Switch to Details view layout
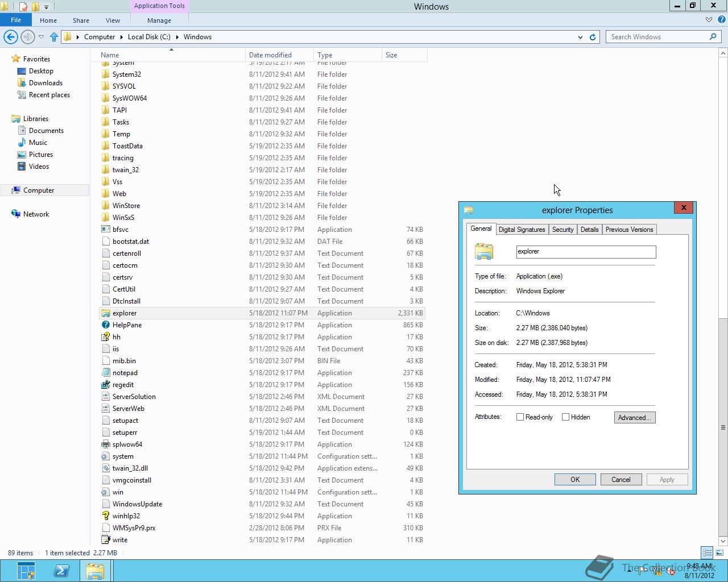 pos(707,552)
